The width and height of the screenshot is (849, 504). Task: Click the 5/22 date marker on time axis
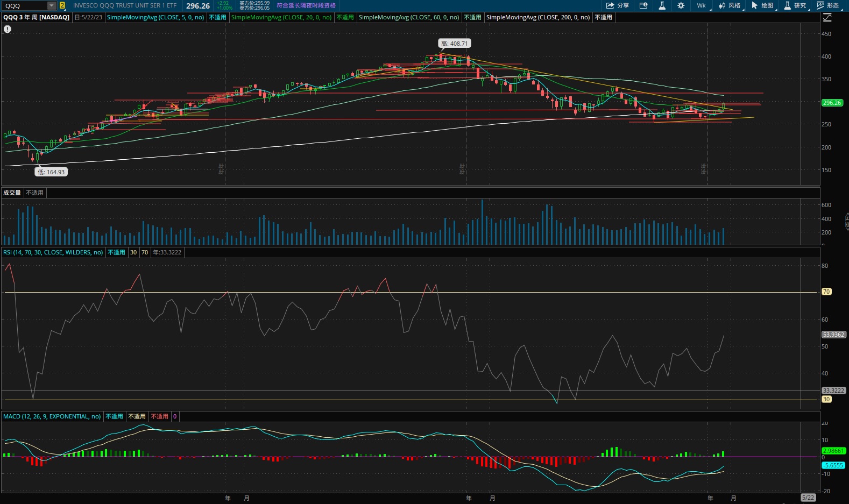click(x=808, y=498)
